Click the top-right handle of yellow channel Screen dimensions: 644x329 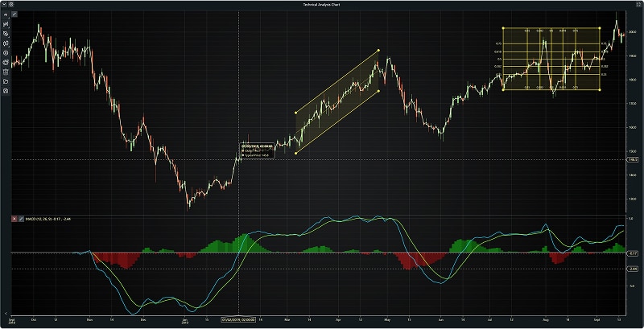(x=378, y=51)
